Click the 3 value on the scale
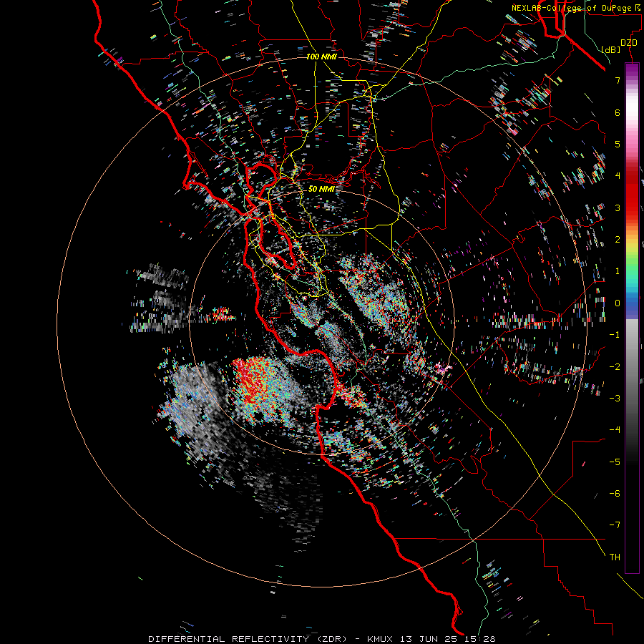Viewport: 644px width, 644px height. click(x=618, y=208)
